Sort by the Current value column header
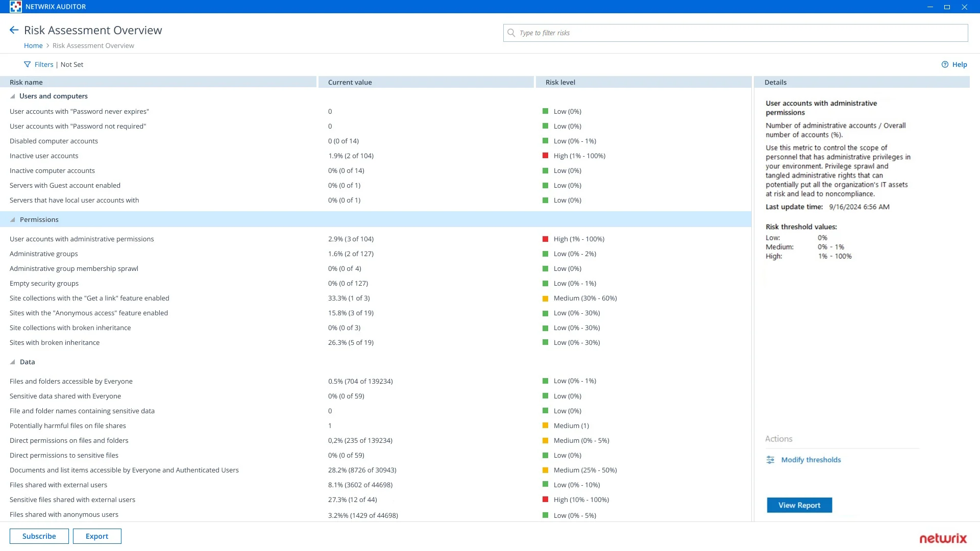The height and width of the screenshot is (551, 980). (x=426, y=82)
